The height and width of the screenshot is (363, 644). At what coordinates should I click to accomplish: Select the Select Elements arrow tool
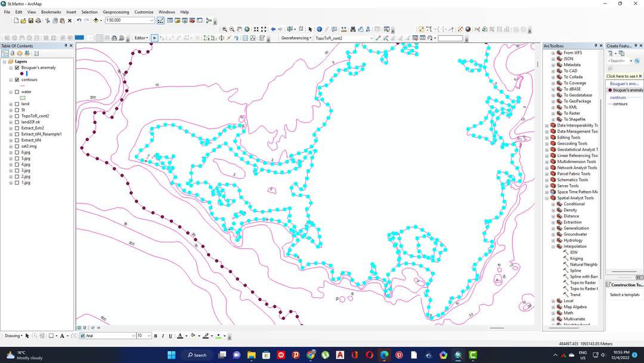310,29
